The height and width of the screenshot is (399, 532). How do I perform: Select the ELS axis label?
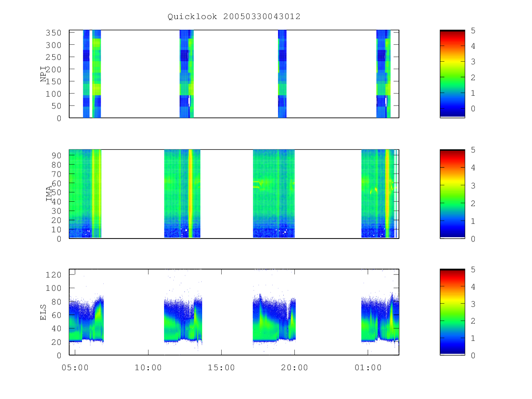pos(43,312)
